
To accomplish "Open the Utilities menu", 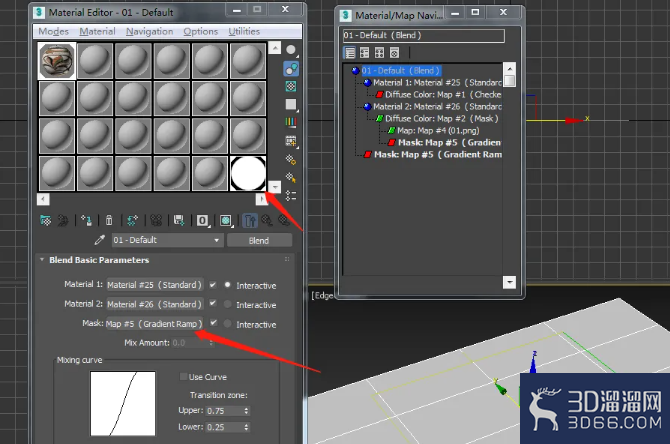I will tap(244, 32).
